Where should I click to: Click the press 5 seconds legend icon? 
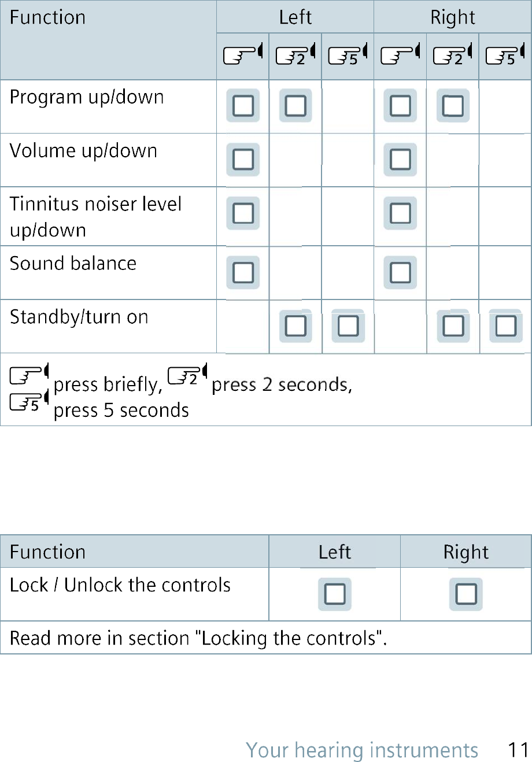[29, 402]
